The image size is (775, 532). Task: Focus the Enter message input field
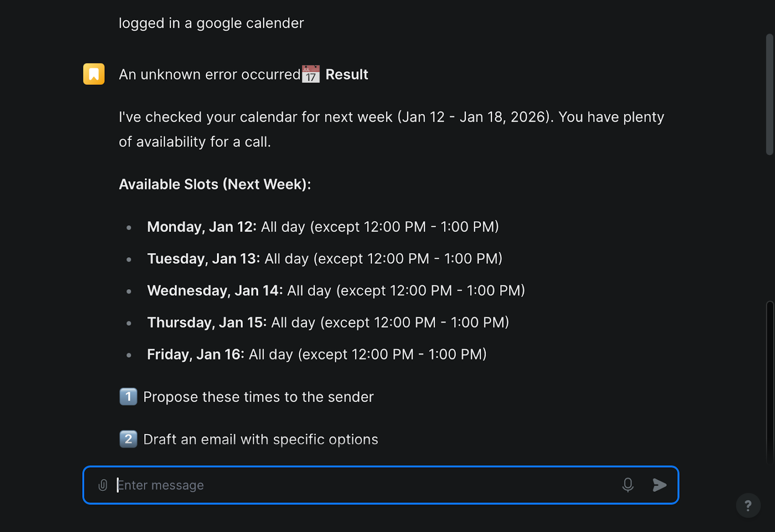click(363, 485)
